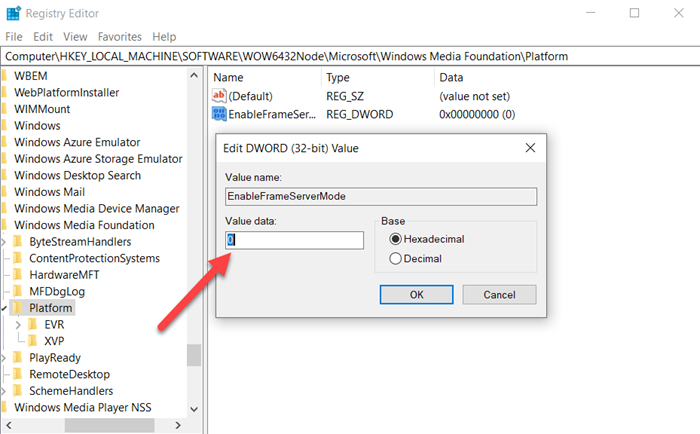Select the Windows key in tree

[37, 125]
